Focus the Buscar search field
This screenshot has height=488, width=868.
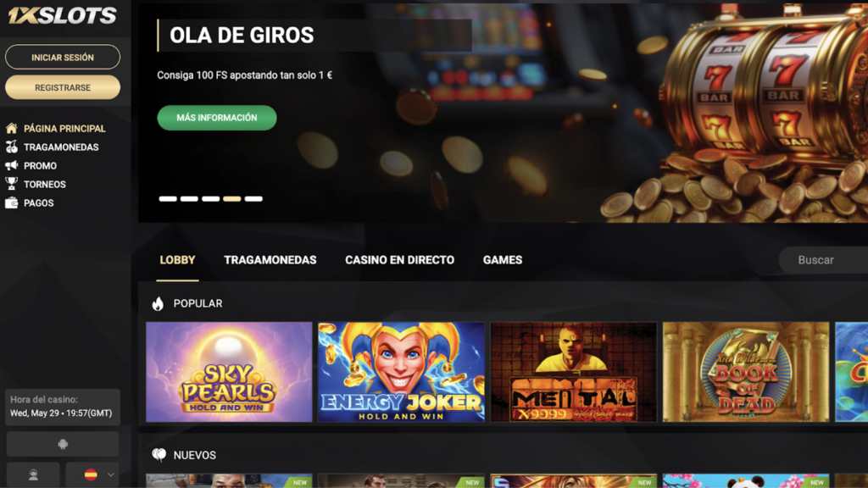pyautogui.click(x=824, y=260)
